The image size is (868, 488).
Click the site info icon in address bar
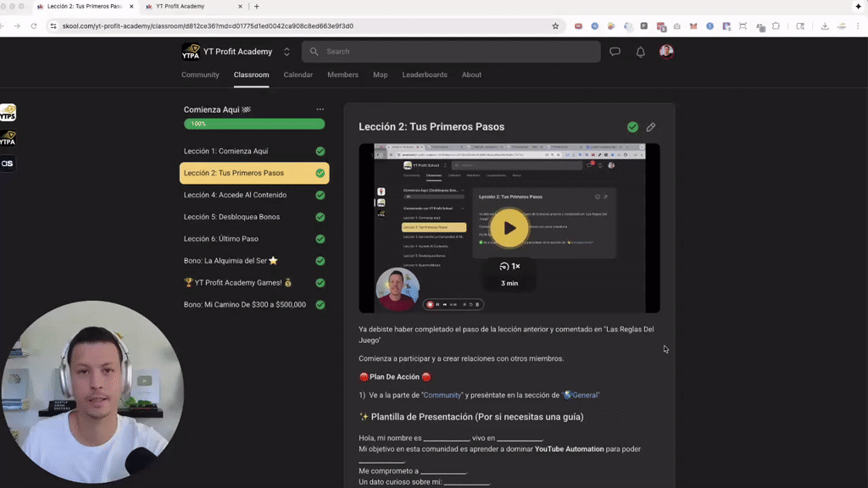[x=53, y=26]
